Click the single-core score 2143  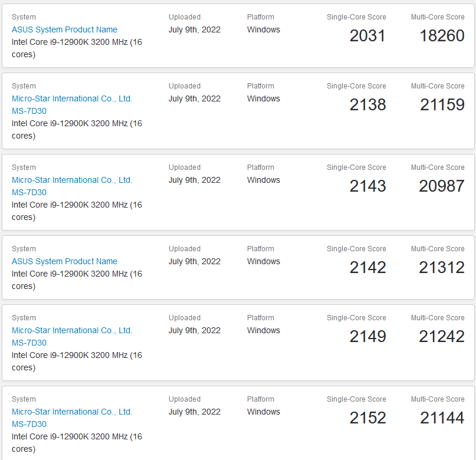(367, 186)
